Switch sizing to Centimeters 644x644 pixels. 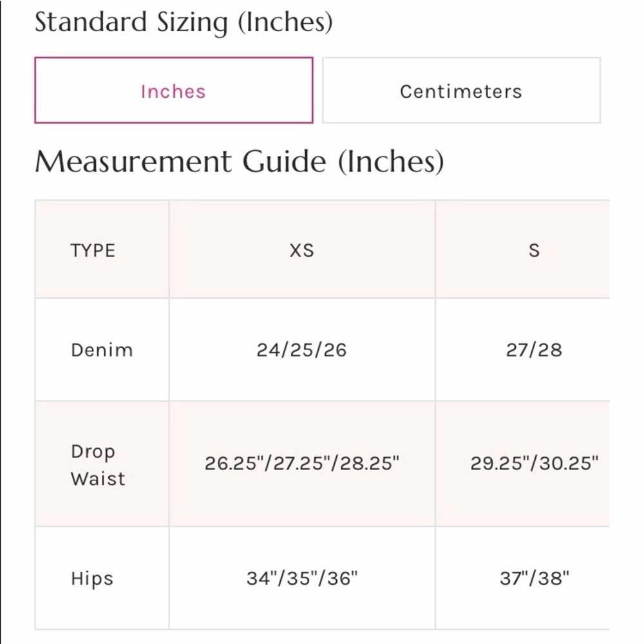pyautogui.click(x=460, y=91)
